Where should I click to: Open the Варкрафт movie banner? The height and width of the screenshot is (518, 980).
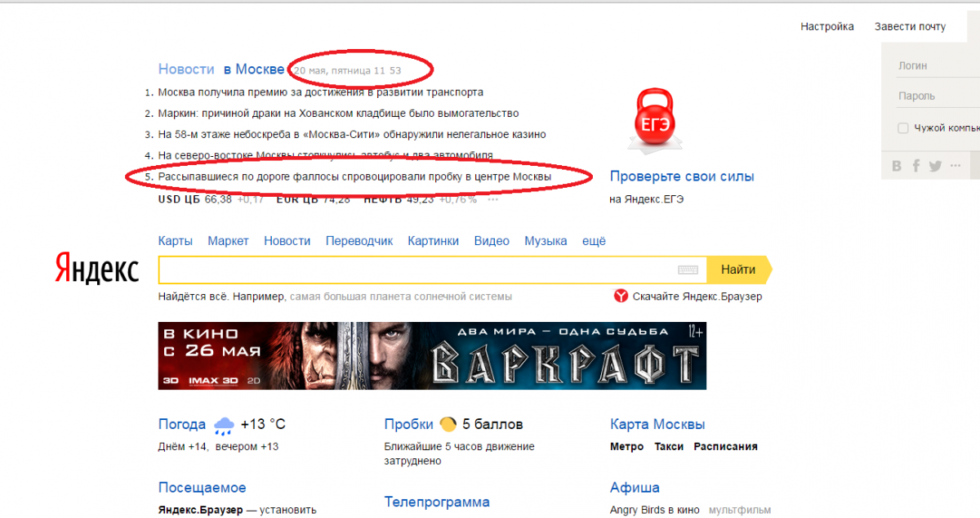[432, 355]
